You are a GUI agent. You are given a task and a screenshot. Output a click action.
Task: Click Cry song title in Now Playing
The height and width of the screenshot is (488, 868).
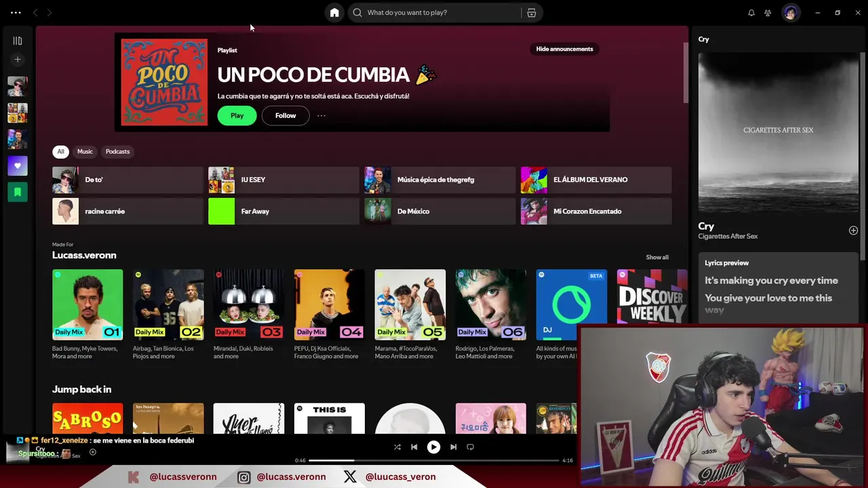tap(706, 226)
